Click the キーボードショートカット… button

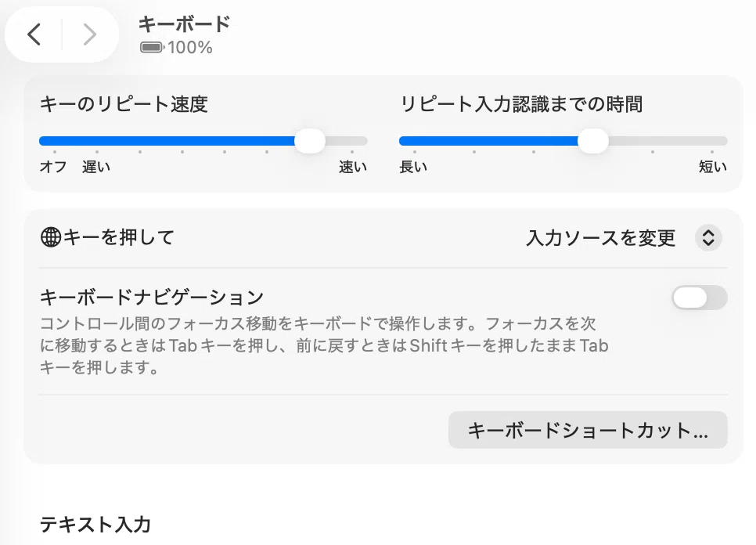(588, 430)
